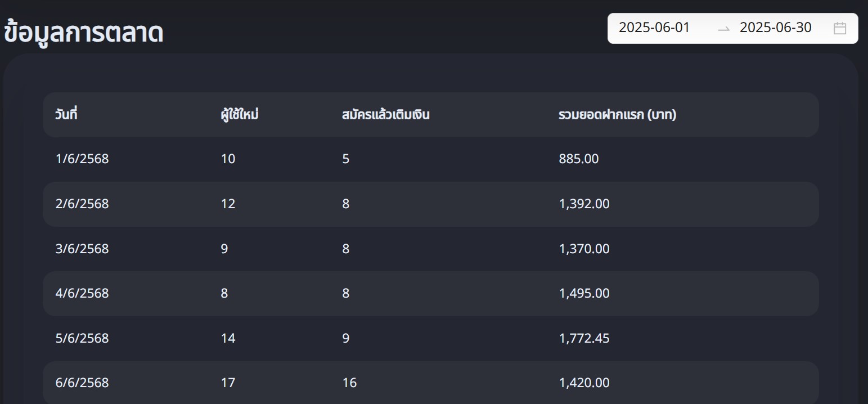Viewport: 868px width, 404px height.
Task: Select the 6/6/2568 date cell
Action: pos(82,383)
